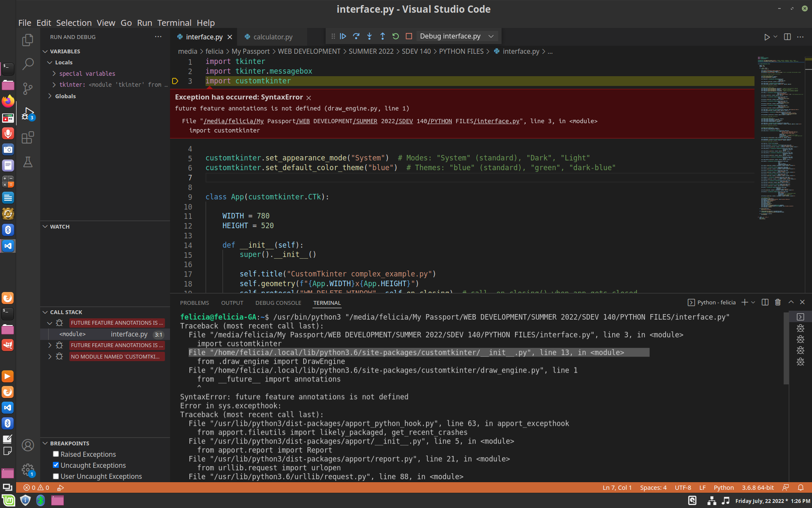Open the Run menu

click(144, 23)
